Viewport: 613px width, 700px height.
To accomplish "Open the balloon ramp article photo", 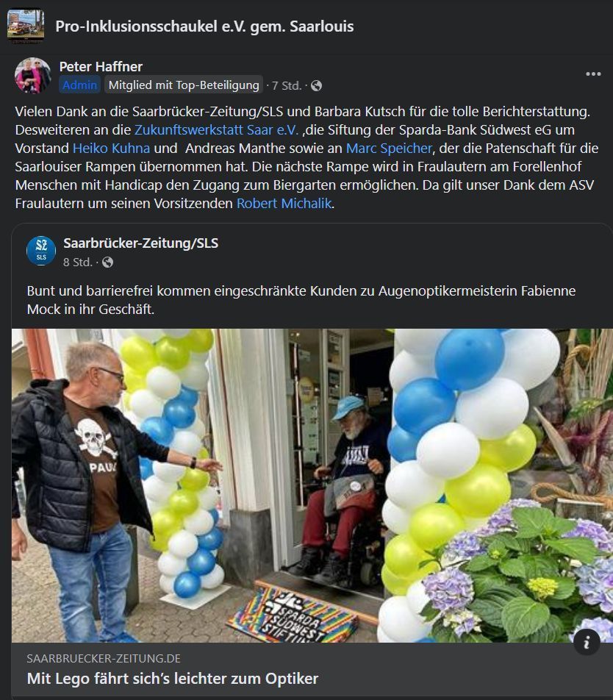I will (x=312, y=486).
